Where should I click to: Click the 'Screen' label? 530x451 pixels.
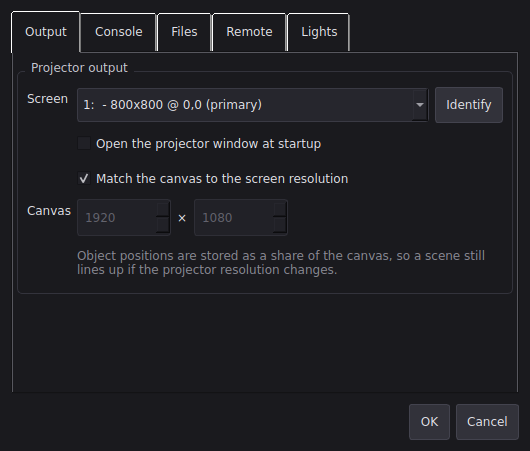tap(47, 99)
